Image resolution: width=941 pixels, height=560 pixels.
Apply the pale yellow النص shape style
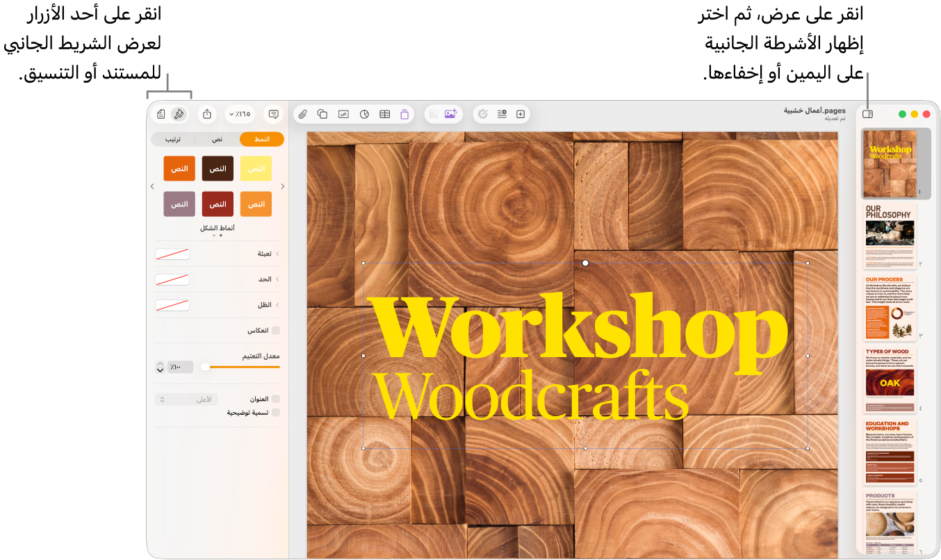point(256,169)
